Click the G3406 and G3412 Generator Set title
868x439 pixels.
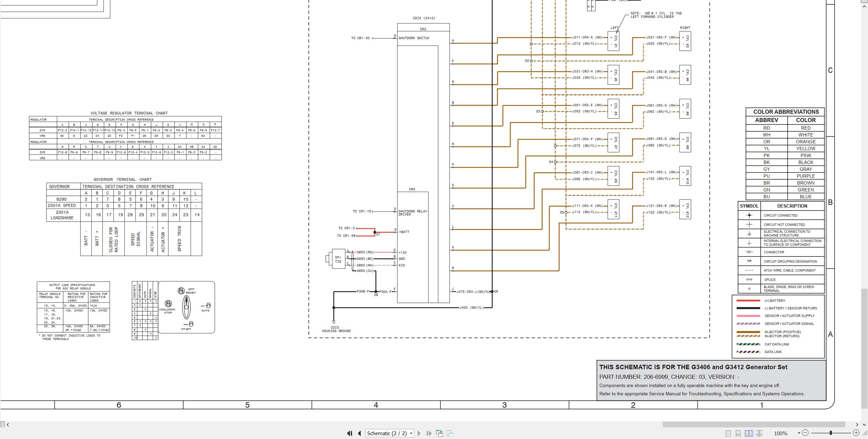(693, 367)
